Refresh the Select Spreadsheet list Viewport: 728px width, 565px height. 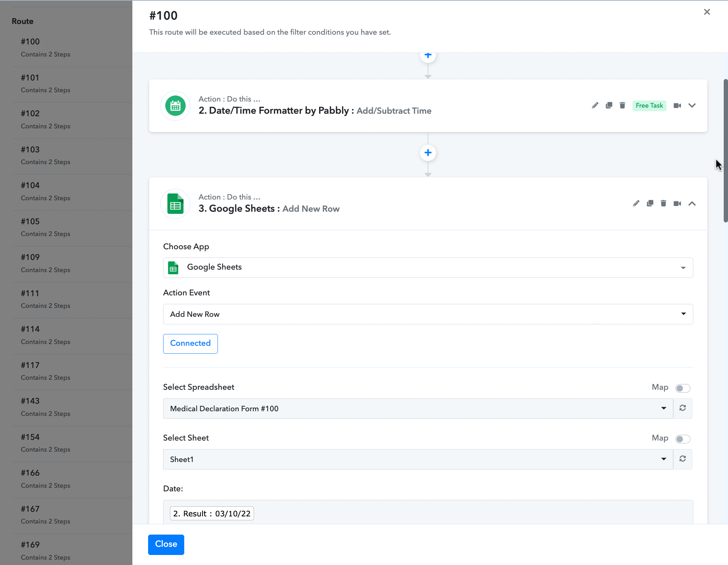point(683,408)
